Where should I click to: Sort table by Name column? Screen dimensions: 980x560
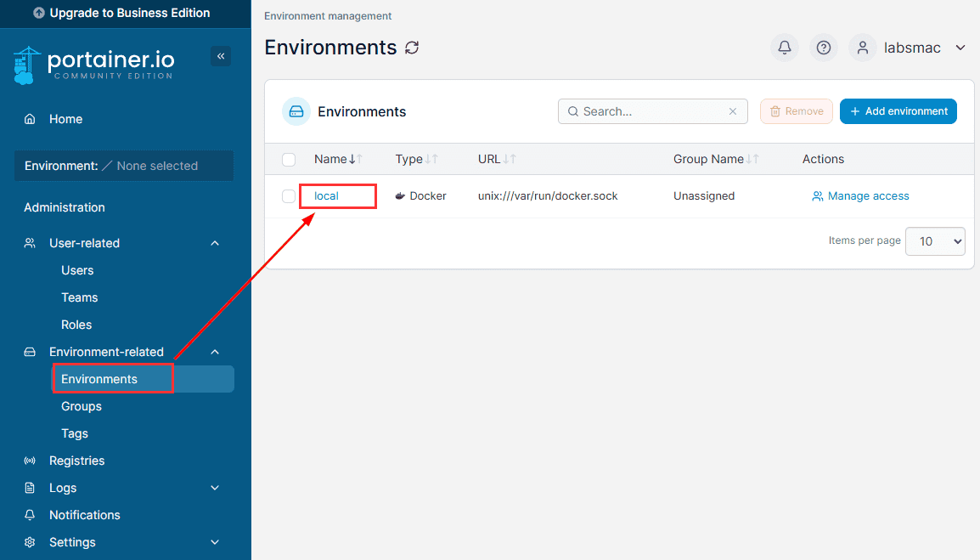[331, 159]
